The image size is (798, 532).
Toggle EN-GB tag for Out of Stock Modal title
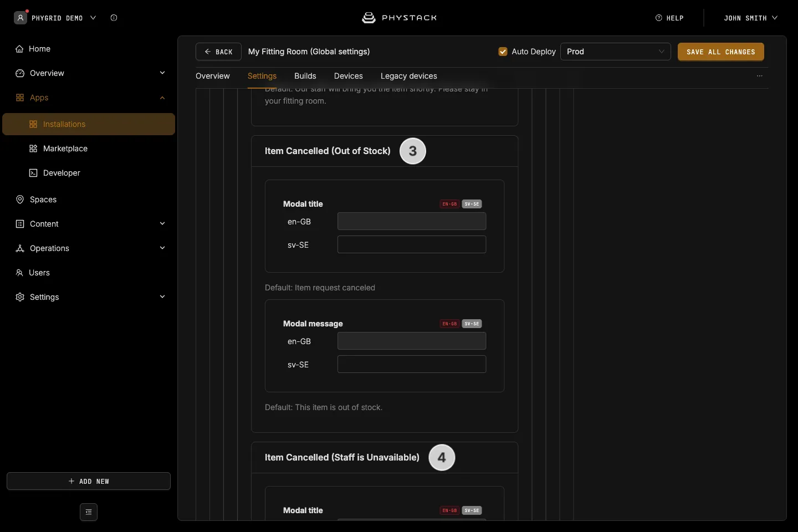coord(449,204)
